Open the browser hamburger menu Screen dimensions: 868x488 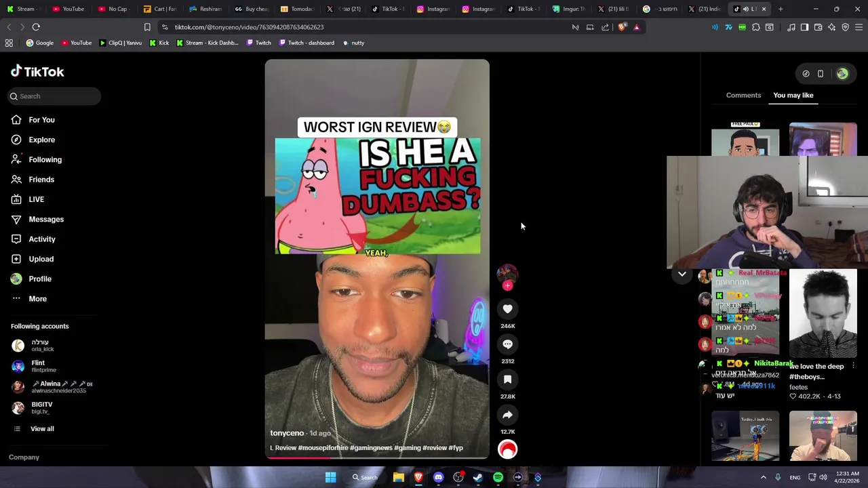[859, 27]
